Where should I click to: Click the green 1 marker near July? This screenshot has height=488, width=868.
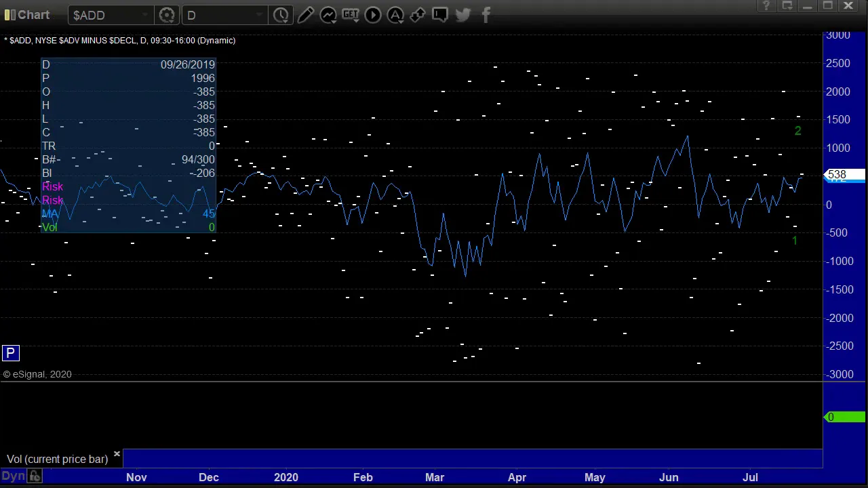pyautogui.click(x=794, y=241)
